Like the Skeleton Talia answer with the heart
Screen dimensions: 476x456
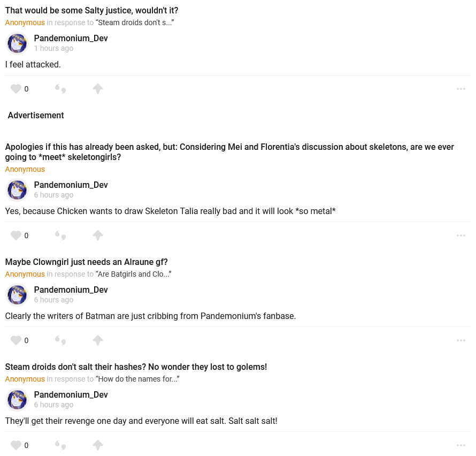[x=16, y=235]
